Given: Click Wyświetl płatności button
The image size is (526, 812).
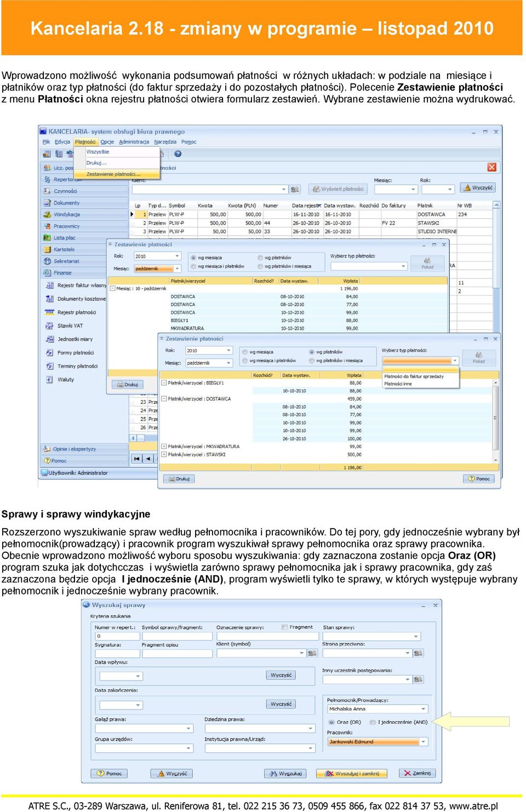Looking at the screenshot, I should 338,189.
